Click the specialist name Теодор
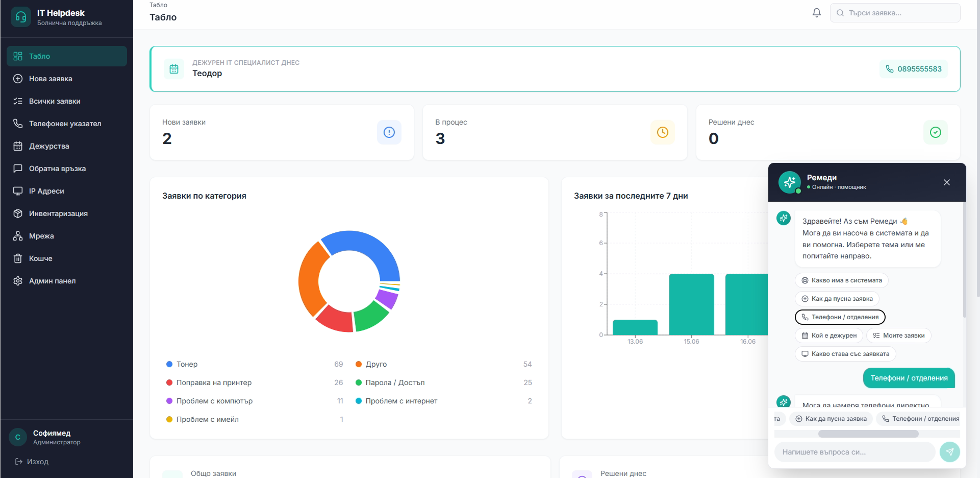 point(207,73)
